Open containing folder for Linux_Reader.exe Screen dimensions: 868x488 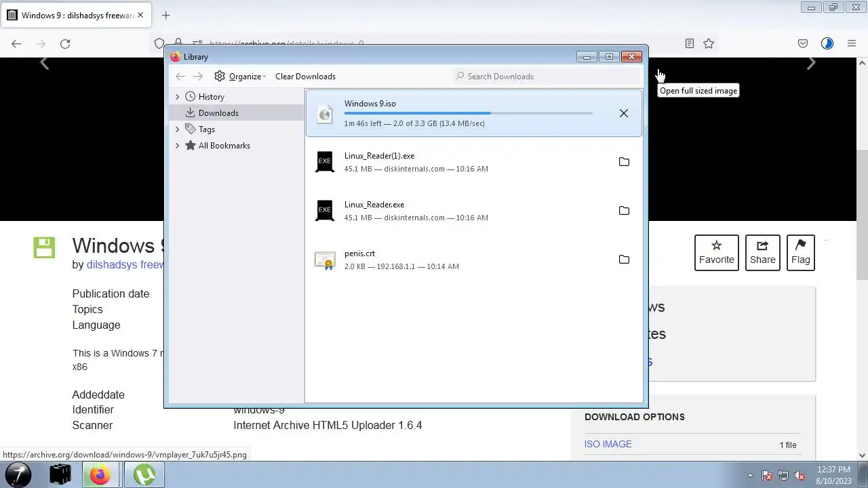[x=624, y=211]
